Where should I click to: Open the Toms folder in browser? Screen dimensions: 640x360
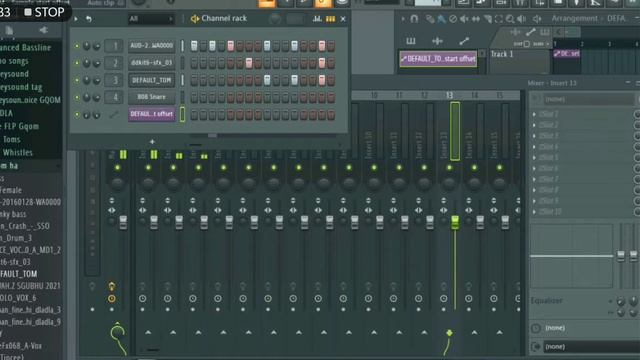pos(11,140)
